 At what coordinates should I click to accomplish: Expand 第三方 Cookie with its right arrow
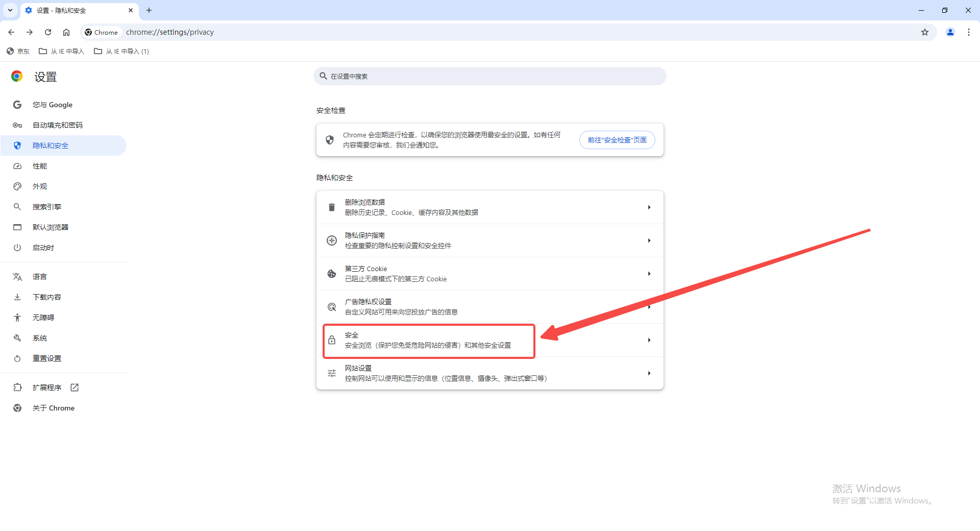click(x=649, y=274)
